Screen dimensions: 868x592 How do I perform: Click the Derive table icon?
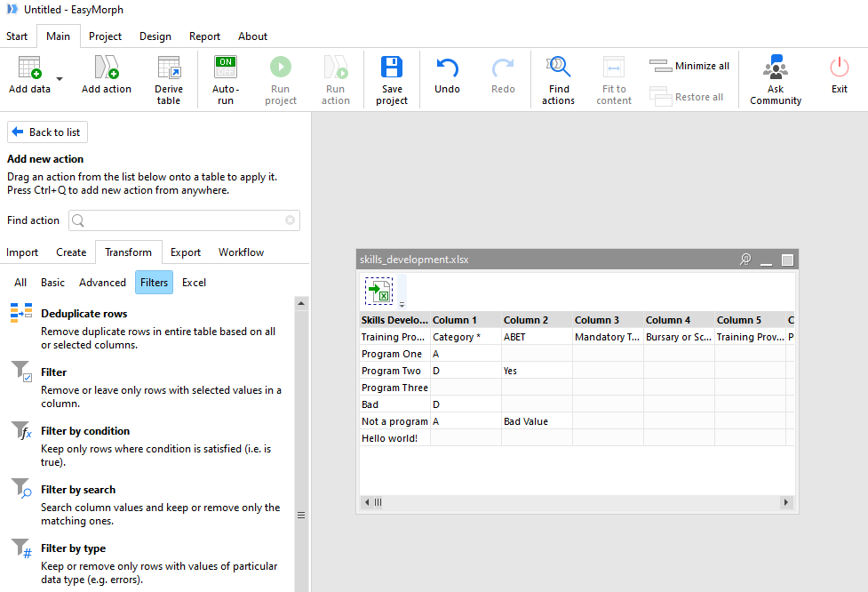pos(169,68)
